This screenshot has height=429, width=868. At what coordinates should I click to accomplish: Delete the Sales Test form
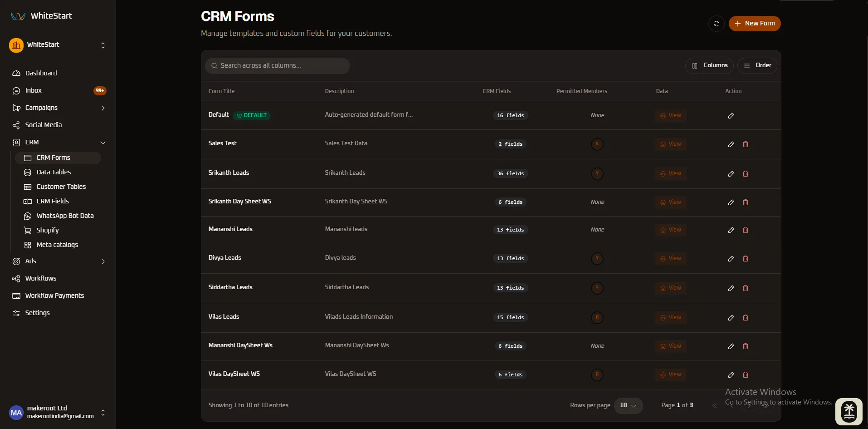(746, 144)
